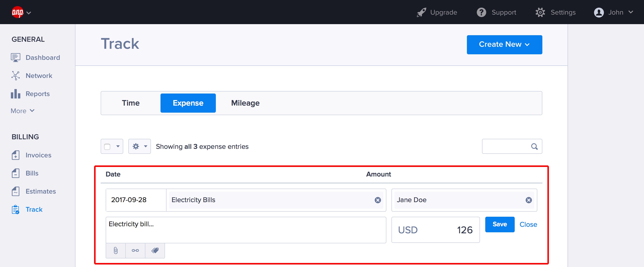The height and width of the screenshot is (267, 644).
Task: Click the paperclip attachment icon
Action: click(115, 250)
